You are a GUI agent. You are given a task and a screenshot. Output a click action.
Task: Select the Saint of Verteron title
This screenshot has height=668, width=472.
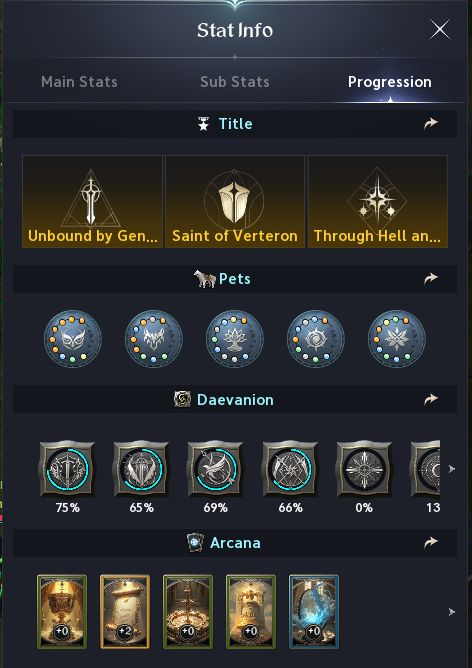pos(235,201)
